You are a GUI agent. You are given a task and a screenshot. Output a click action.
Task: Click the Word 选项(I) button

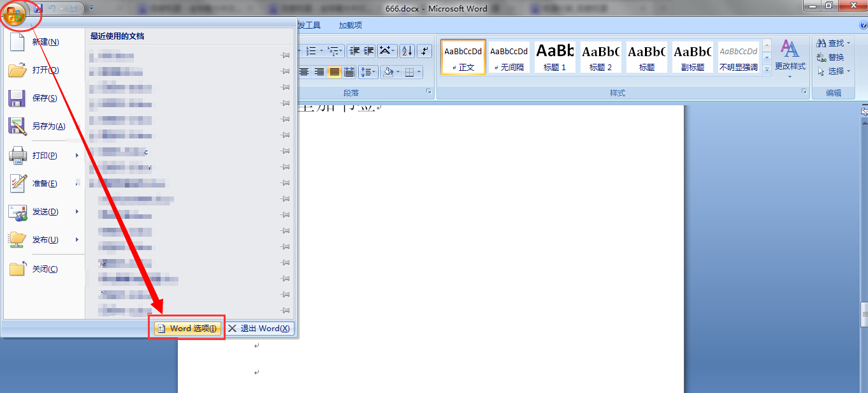pyautogui.click(x=187, y=329)
